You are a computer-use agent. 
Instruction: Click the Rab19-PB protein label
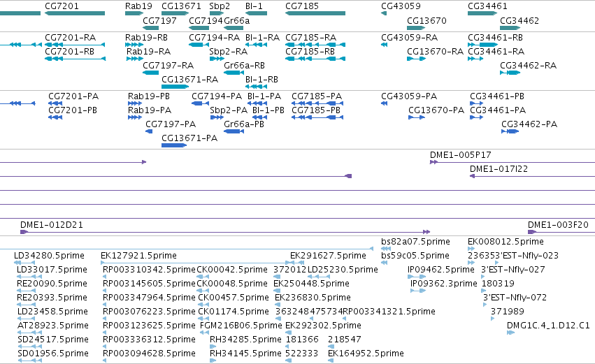click(x=149, y=96)
